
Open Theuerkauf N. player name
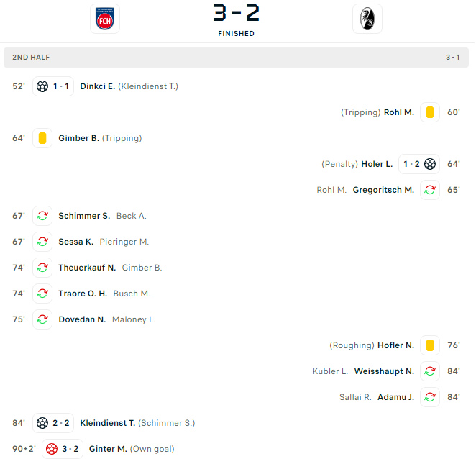coord(87,268)
